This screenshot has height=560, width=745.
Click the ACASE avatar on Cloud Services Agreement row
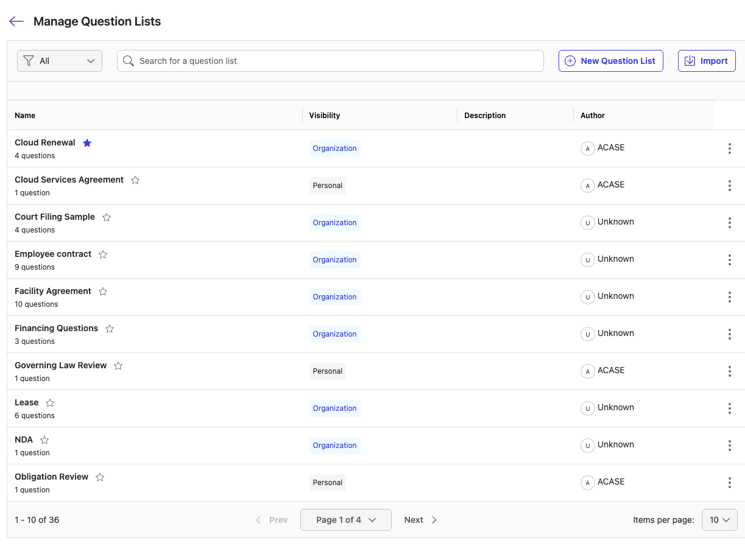pyautogui.click(x=587, y=186)
